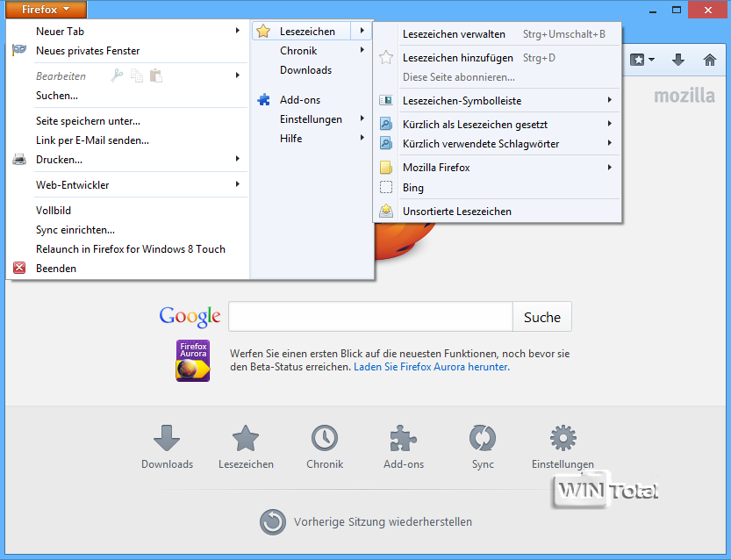Click the yellow star Lesezeichen icon
Viewport: 731px width, 560px height.
(263, 32)
